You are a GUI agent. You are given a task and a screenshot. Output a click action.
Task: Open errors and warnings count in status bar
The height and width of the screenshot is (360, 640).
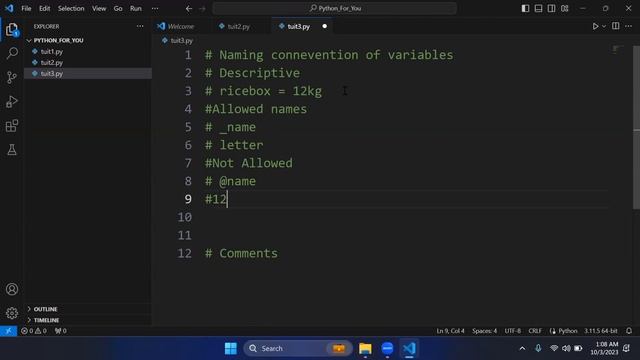click(33, 331)
